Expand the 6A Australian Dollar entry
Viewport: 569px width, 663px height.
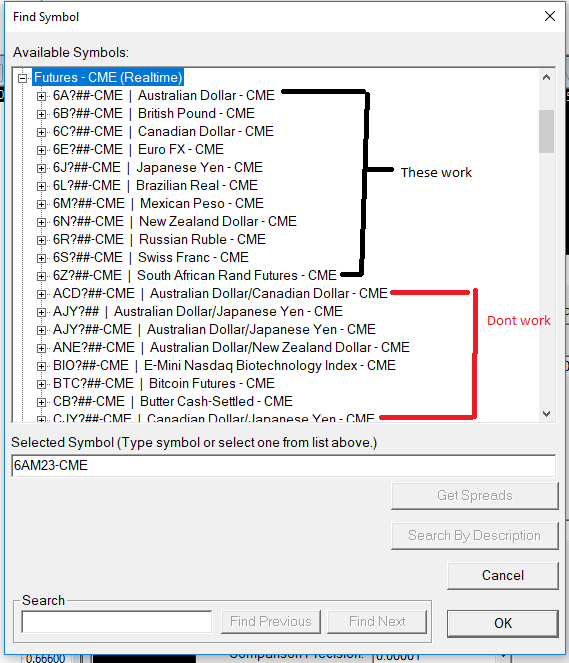coord(41,96)
